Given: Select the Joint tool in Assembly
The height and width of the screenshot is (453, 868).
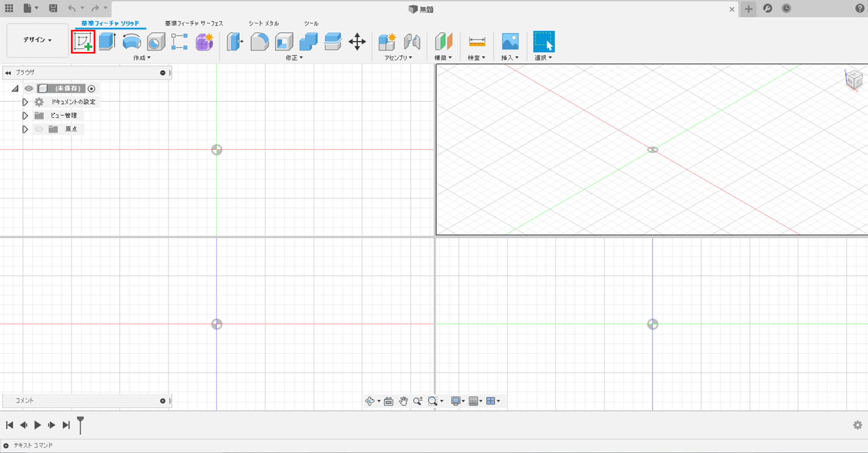Looking at the screenshot, I should click(x=412, y=42).
